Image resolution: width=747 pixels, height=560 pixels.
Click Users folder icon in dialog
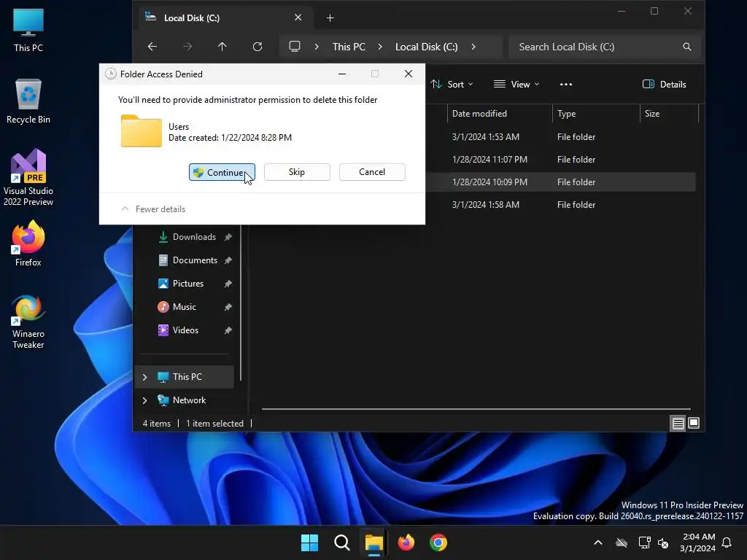(x=141, y=131)
